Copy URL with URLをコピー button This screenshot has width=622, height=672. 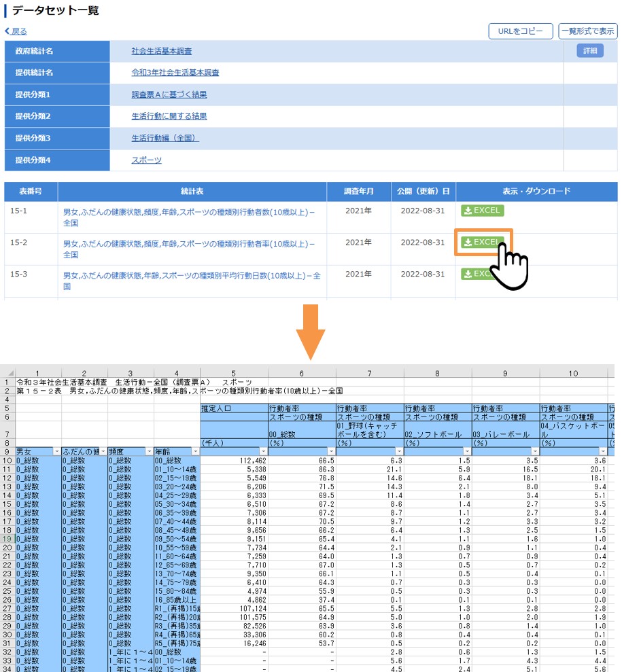click(x=521, y=31)
